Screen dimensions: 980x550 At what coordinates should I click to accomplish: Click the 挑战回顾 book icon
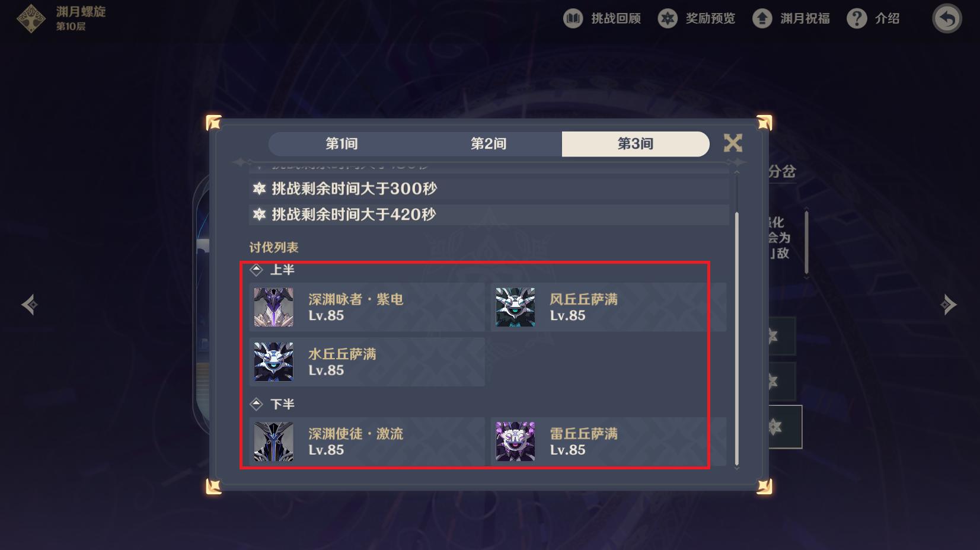tap(573, 18)
